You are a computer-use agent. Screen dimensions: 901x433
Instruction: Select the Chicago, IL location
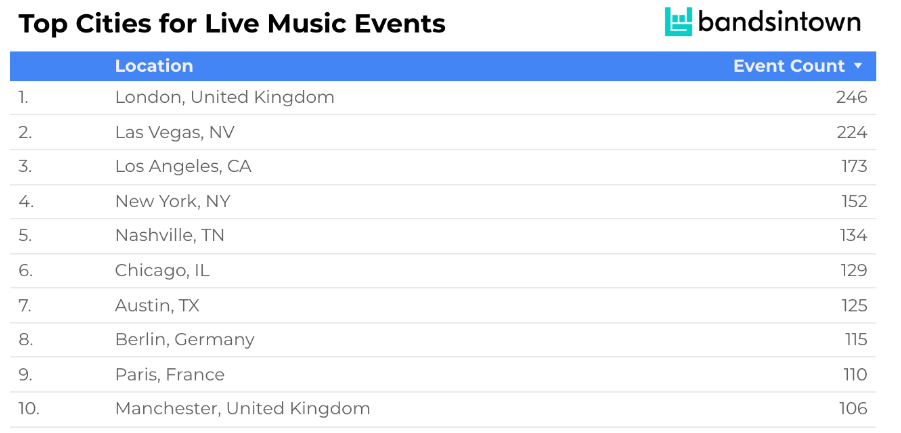click(162, 270)
